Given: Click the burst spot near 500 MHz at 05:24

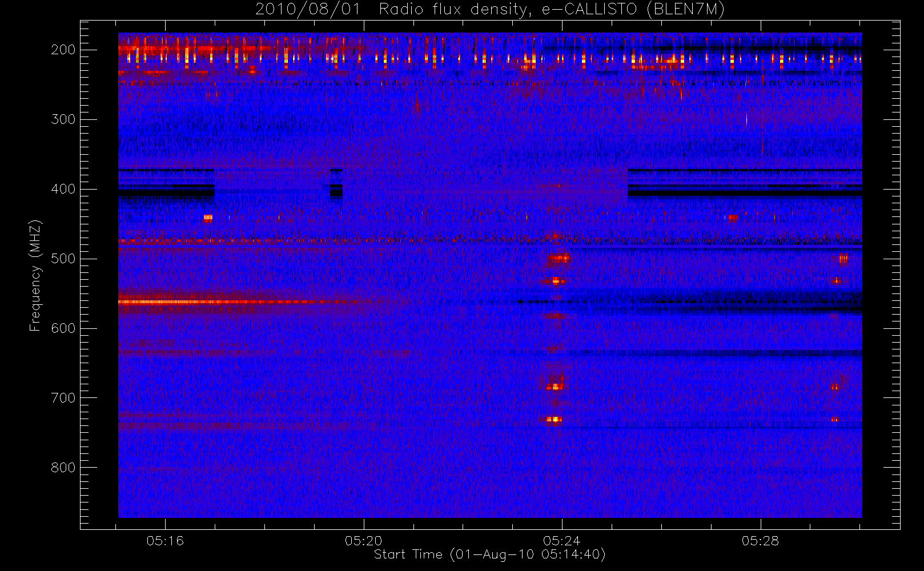Looking at the screenshot, I should (x=558, y=259).
